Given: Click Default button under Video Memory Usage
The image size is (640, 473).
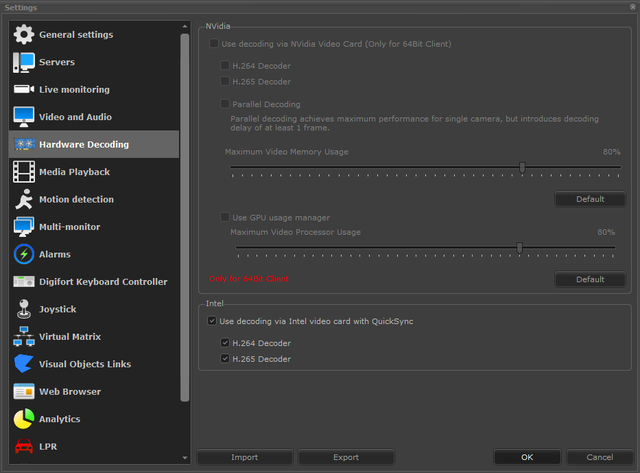Looking at the screenshot, I should [x=590, y=199].
